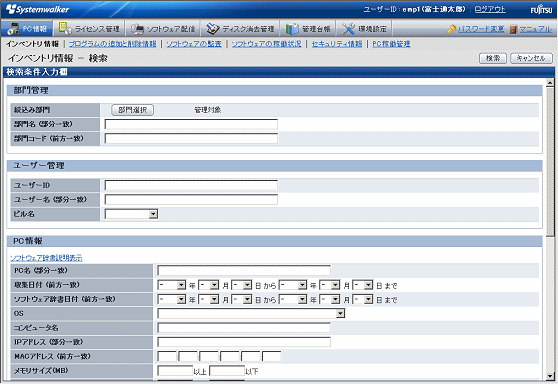Open ソフトウェア辞書日付 start month dropdown
Image resolution: width=558 pixels, height=384 pixels.
(209, 299)
